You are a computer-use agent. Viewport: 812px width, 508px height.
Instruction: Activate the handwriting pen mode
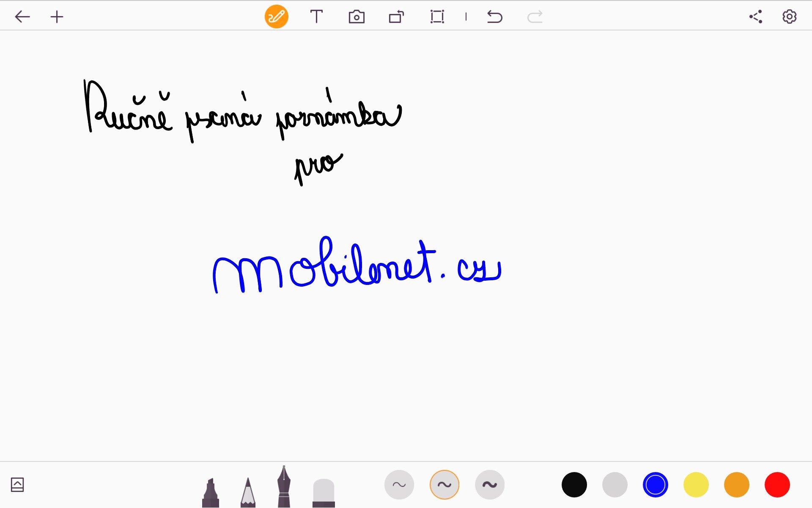coord(276,17)
